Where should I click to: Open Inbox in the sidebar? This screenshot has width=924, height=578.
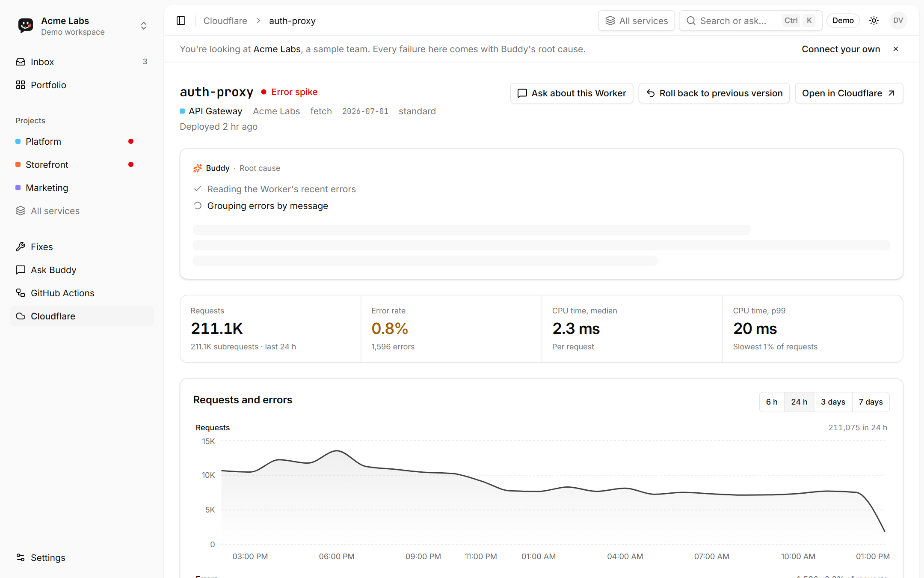82,62
